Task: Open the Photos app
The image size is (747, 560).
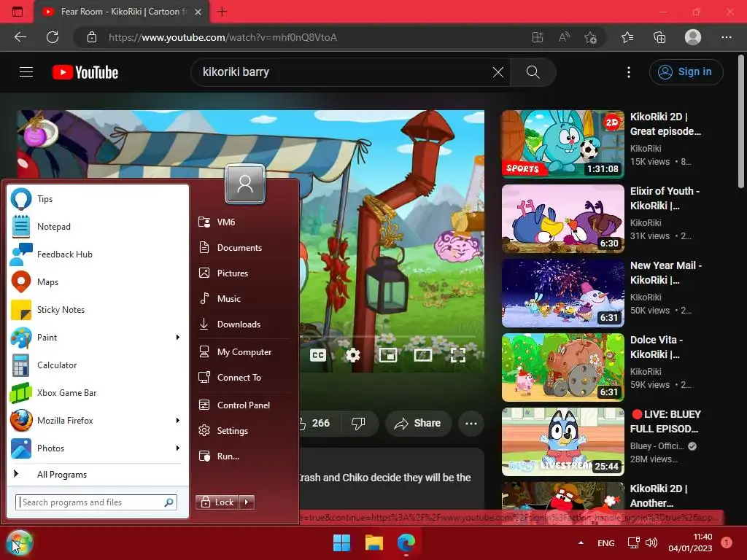Action: click(90, 448)
